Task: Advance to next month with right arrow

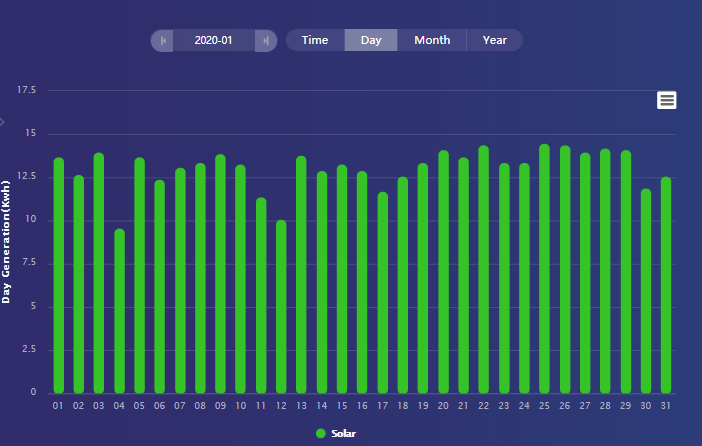Action: pos(265,40)
